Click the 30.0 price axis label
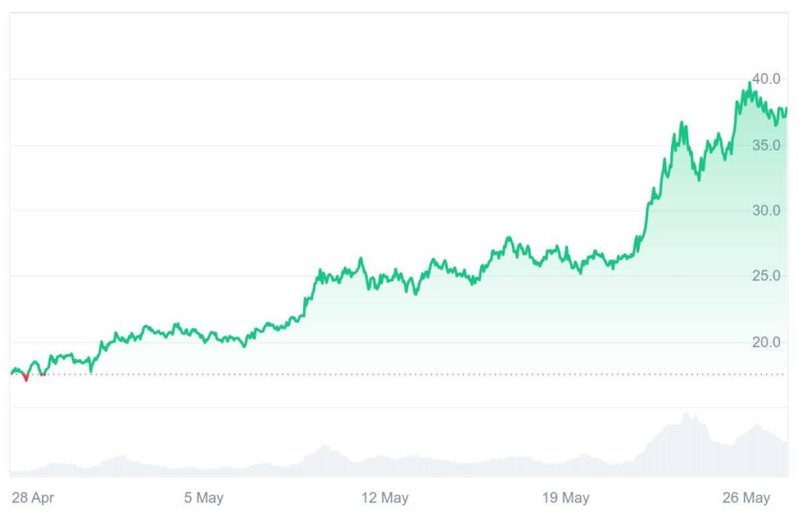798x532 pixels. [x=767, y=210]
